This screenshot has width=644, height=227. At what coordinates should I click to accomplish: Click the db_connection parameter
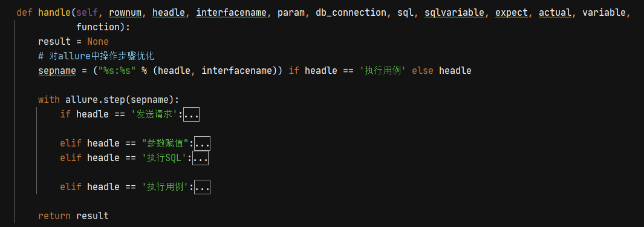click(351, 13)
